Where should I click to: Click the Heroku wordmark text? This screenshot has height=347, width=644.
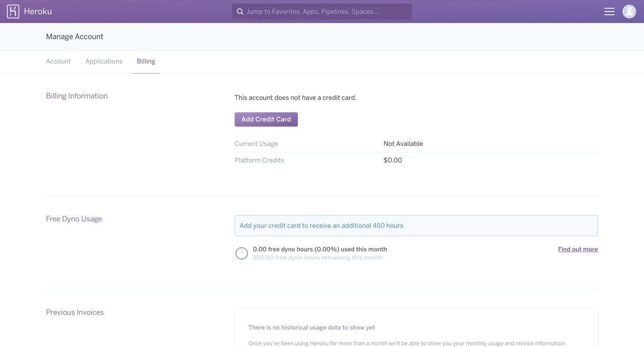pos(38,12)
